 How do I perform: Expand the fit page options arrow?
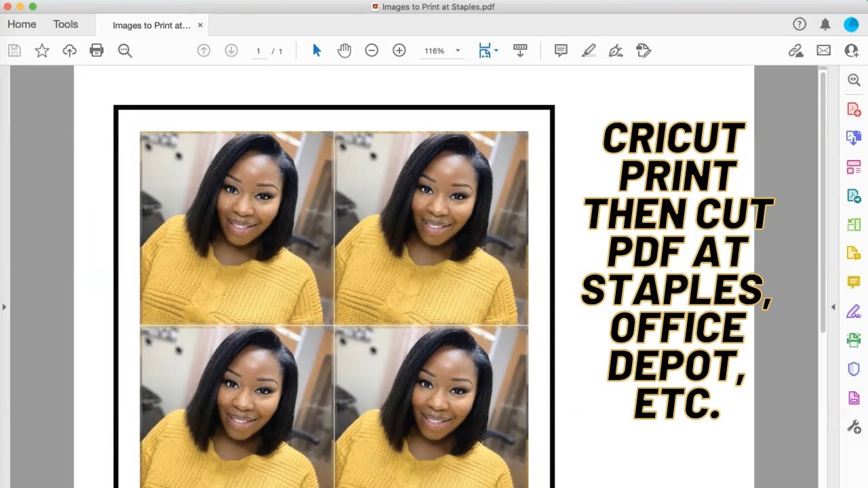pos(496,50)
